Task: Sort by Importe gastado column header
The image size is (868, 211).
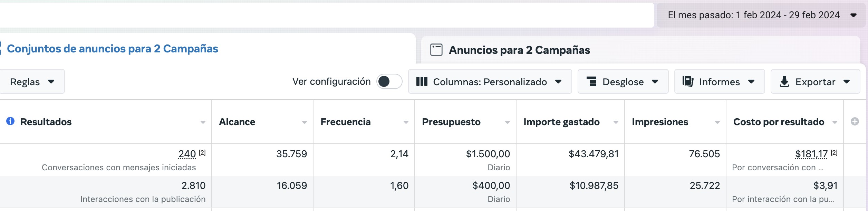Action: [x=561, y=122]
